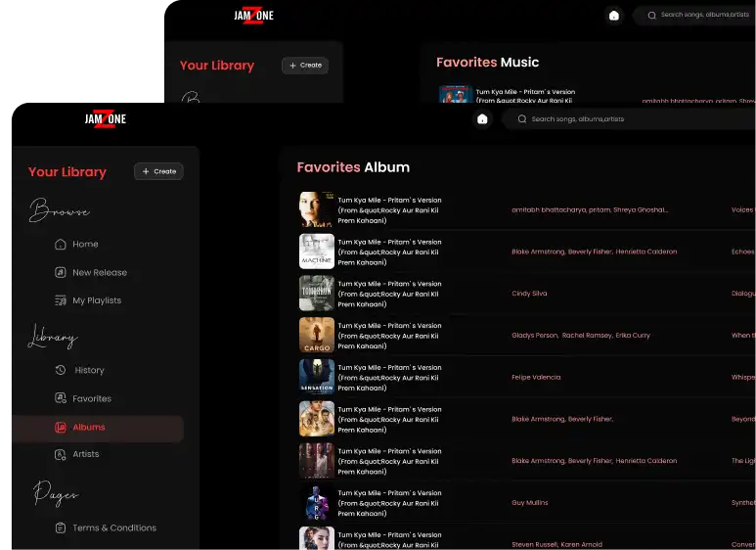Open album cover in Steven Russell row
Image resolution: width=756 pixels, height=550 pixels.
(x=317, y=538)
